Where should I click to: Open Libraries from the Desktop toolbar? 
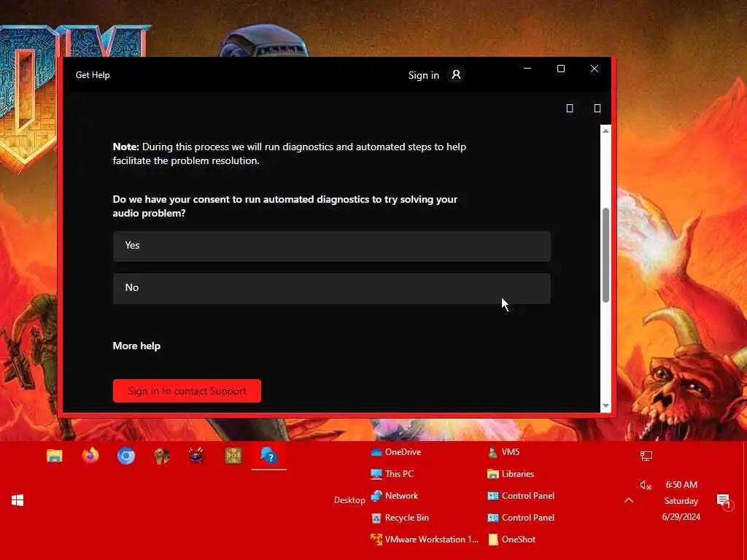tap(511, 474)
